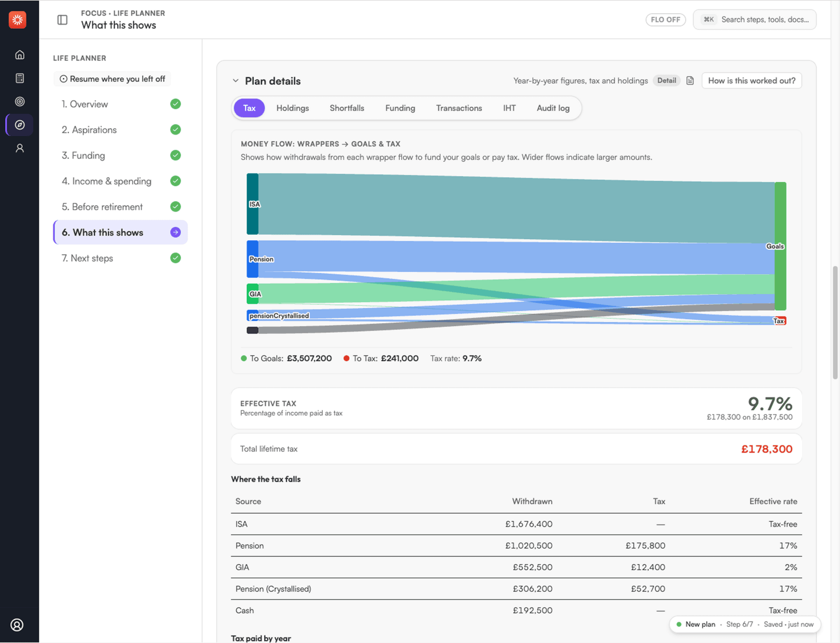840x643 pixels.
Task: Switch to the Audit log tab
Action: 553,108
